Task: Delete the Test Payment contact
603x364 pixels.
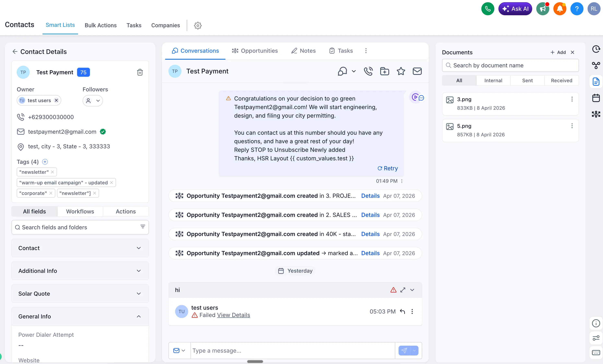Action: coord(140,72)
